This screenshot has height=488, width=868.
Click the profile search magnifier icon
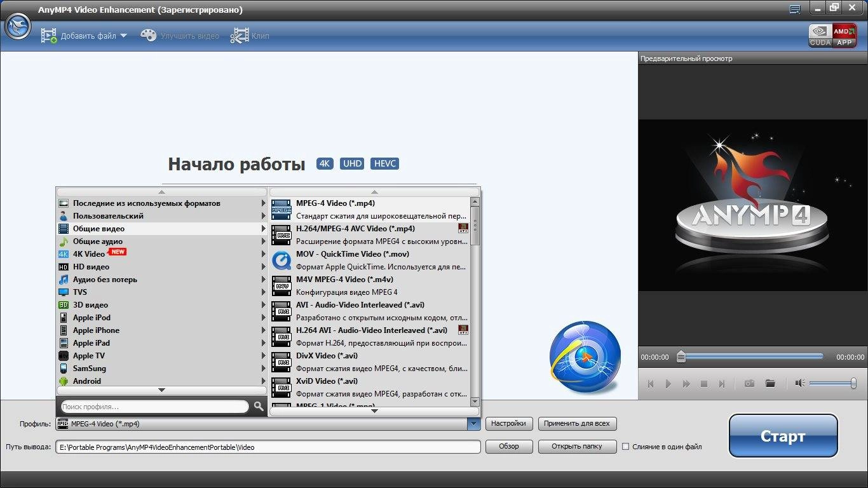point(259,407)
